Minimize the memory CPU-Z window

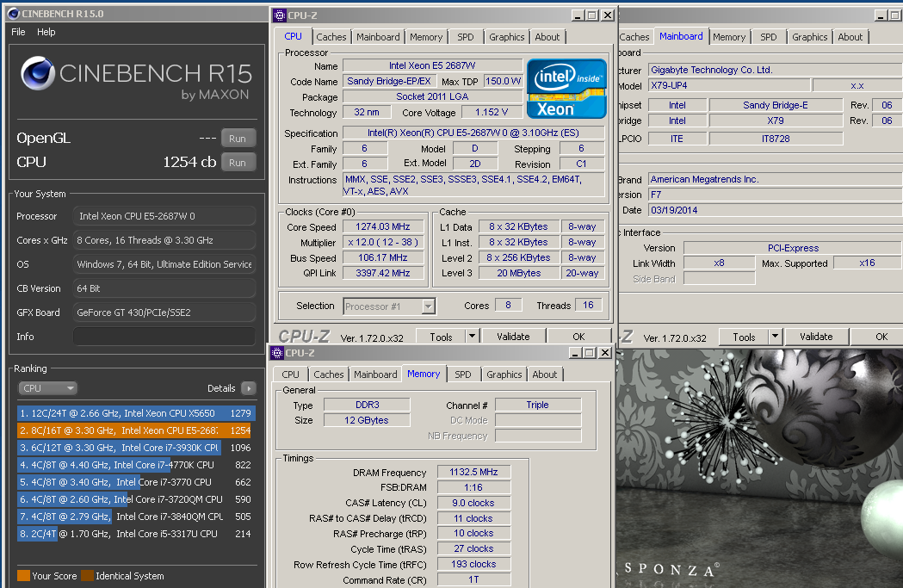click(575, 352)
